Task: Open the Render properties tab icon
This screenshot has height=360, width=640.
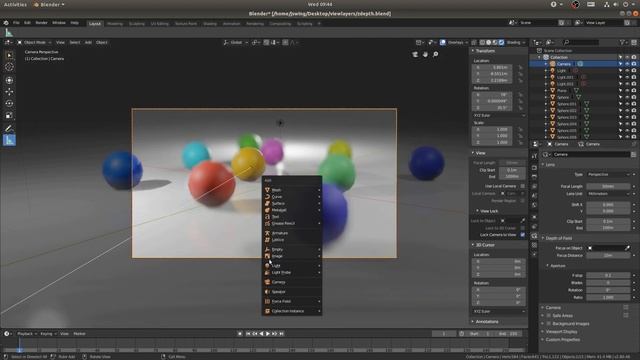Action: (x=534, y=167)
